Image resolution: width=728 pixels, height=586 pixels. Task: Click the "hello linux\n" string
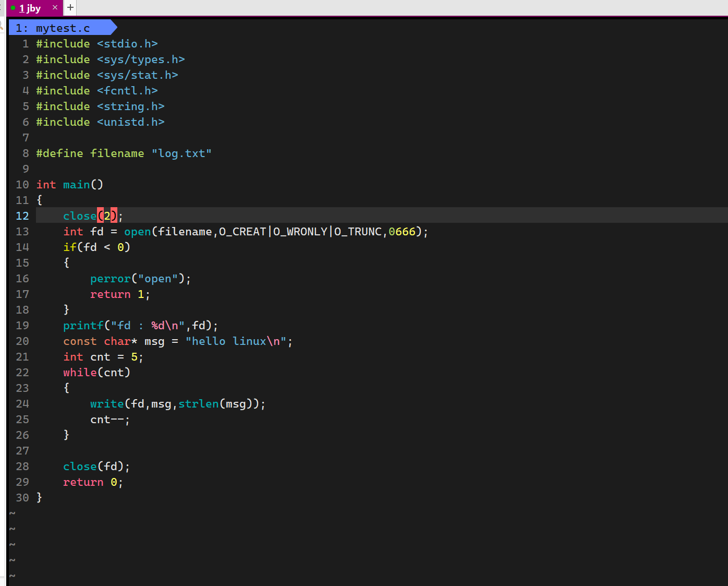[x=236, y=341]
